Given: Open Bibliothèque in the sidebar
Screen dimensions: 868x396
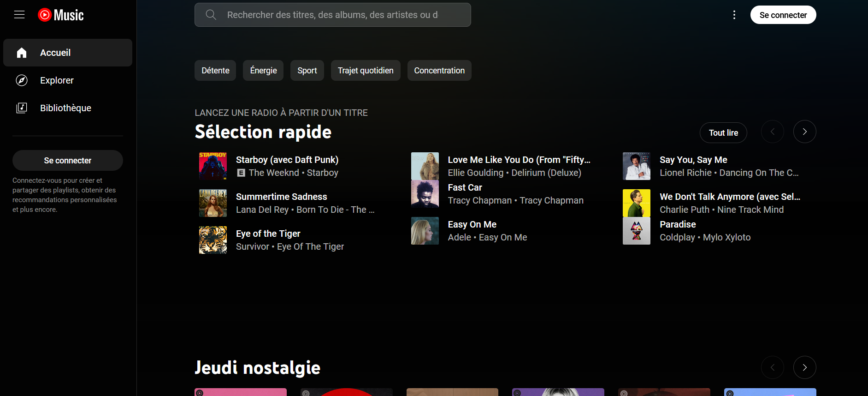Looking at the screenshot, I should (x=65, y=108).
